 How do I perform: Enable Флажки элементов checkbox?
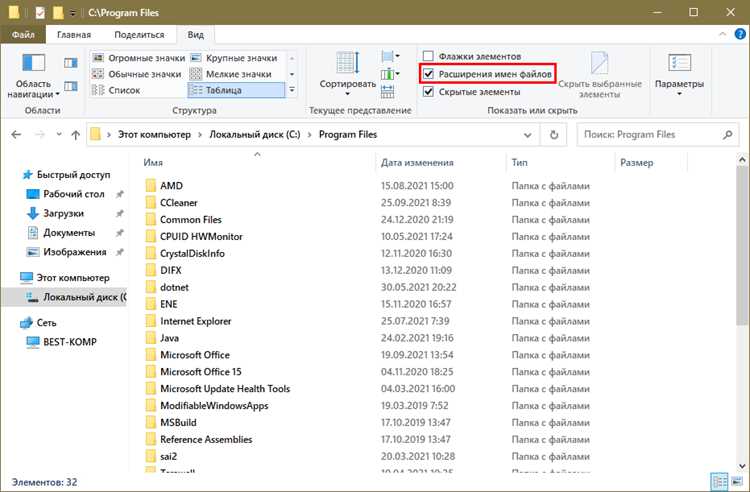[429, 56]
